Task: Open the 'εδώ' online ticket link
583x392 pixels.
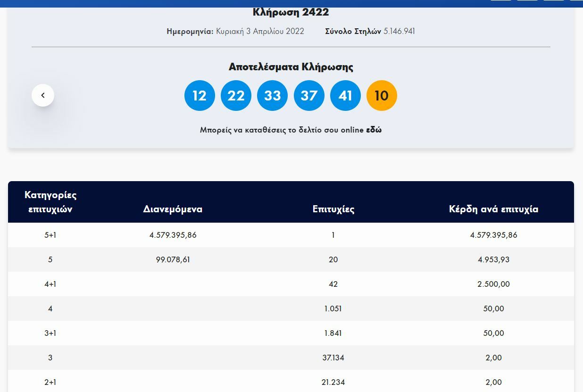Action: coord(374,130)
